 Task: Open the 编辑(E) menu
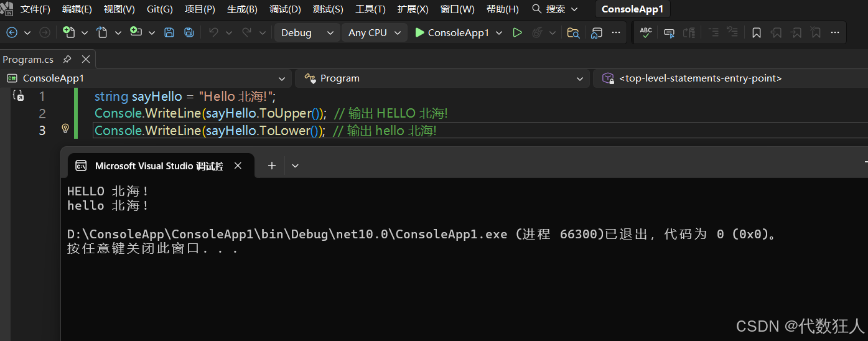(x=77, y=9)
